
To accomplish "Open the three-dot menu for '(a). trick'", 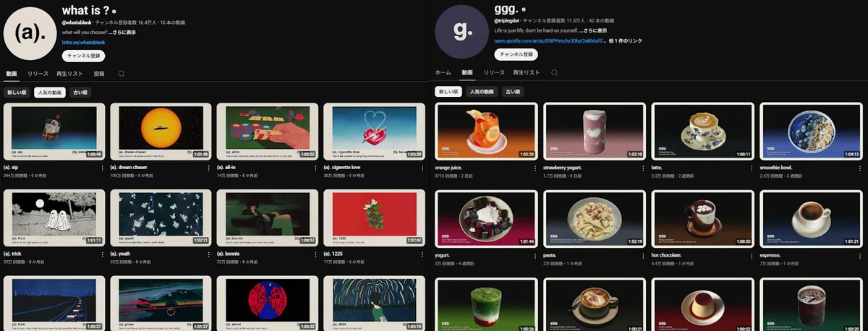I will point(104,254).
